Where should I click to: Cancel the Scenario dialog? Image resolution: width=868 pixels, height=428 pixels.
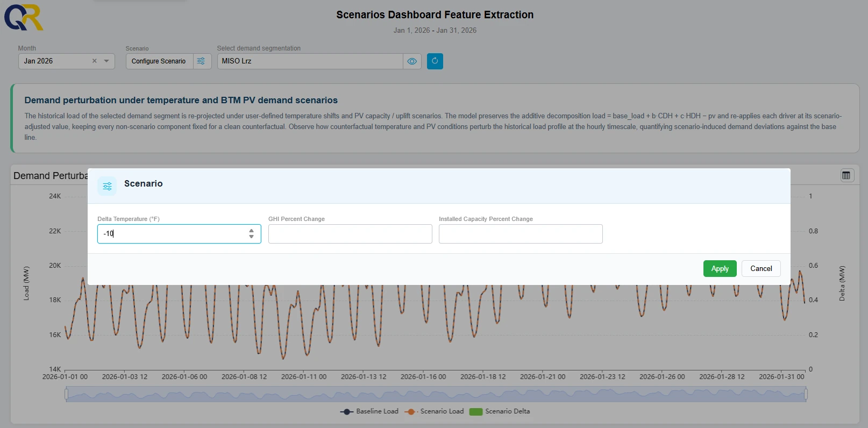pyautogui.click(x=761, y=269)
